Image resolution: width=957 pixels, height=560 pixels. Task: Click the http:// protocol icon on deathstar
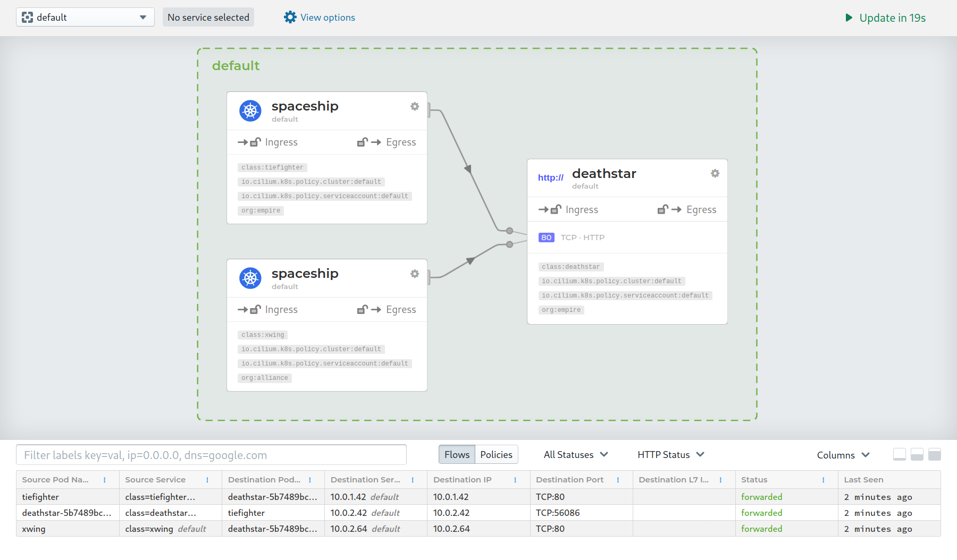(550, 177)
